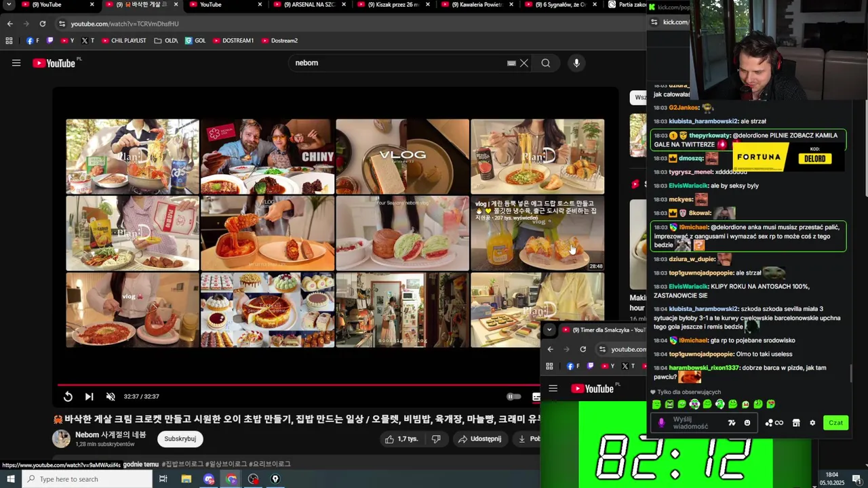The width and height of the screenshot is (868, 488).
Task: Unmute the video player volume
Action: 111,396
